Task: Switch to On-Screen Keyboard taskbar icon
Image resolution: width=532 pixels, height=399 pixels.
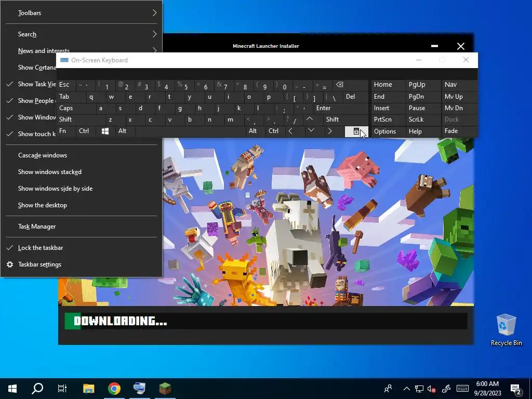Action: tap(139, 389)
